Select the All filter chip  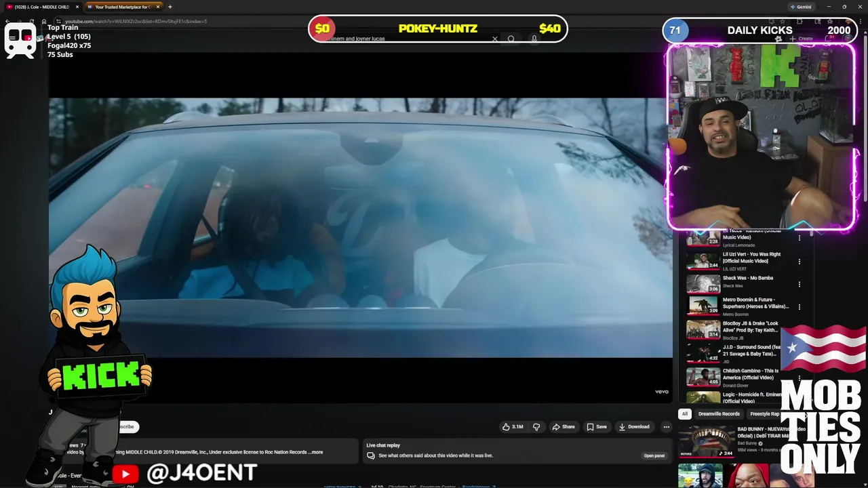tap(685, 414)
